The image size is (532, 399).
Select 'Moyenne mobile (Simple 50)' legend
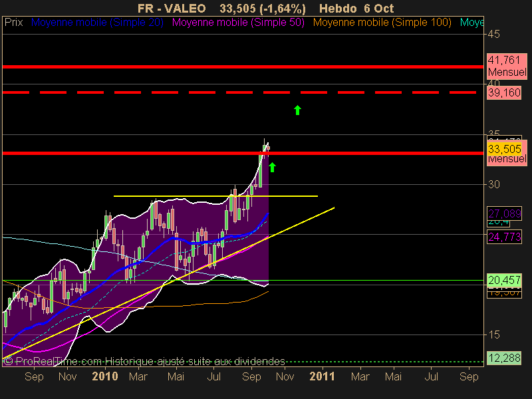238,23
